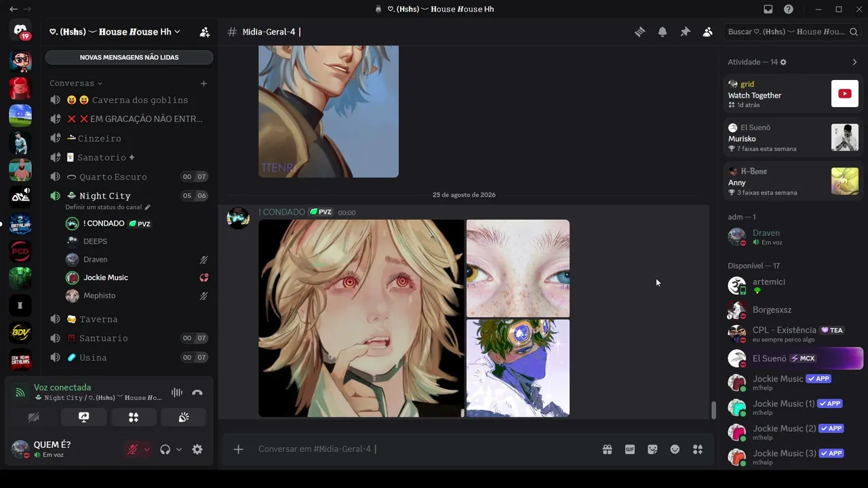868x488 pixels.
Task: Click ! CONDADO message author name
Action: [281, 212]
